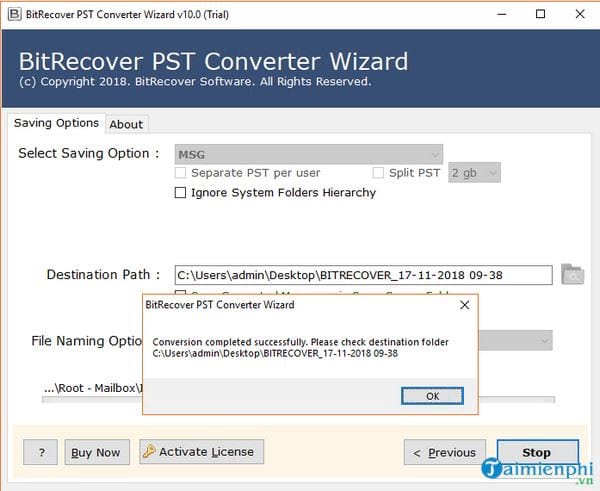600x491 pixels.
Task: Open the Split PST size 2 gb dropdown
Action: [x=474, y=173]
